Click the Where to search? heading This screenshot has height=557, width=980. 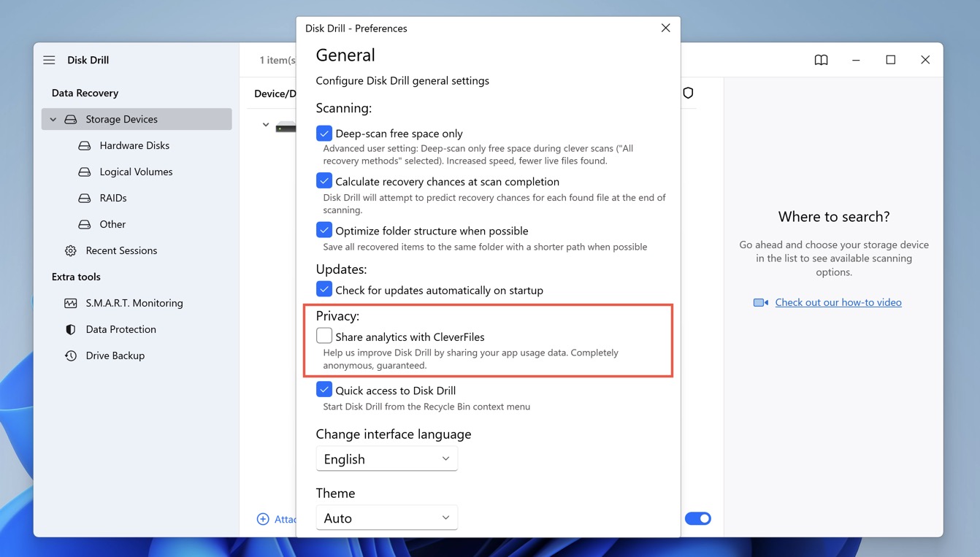pos(834,216)
